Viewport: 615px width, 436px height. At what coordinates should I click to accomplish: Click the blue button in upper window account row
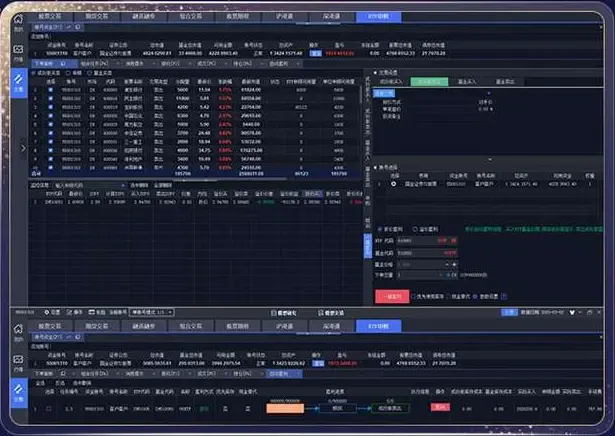point(316,53)
